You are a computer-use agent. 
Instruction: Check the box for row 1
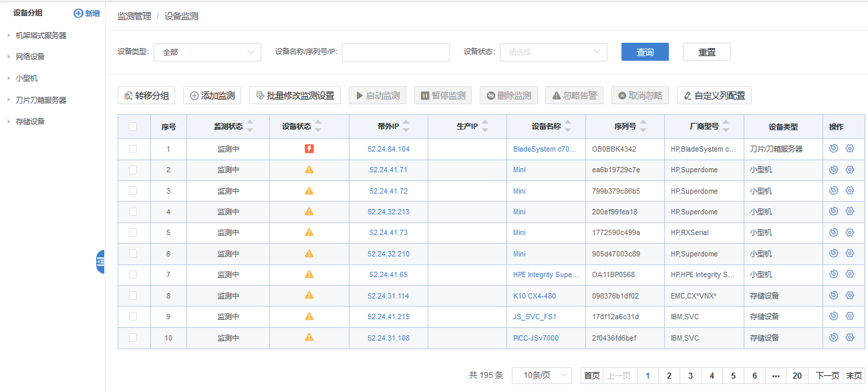tap(133, 149)
